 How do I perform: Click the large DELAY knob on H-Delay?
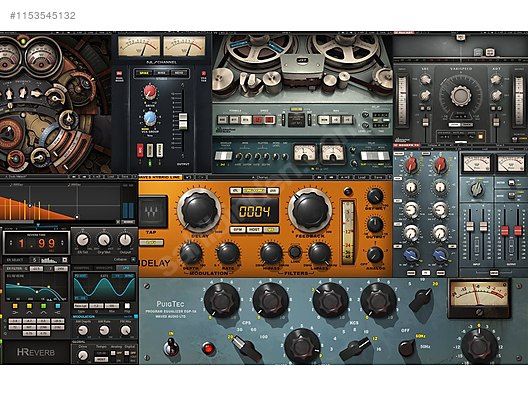point(199,210)
